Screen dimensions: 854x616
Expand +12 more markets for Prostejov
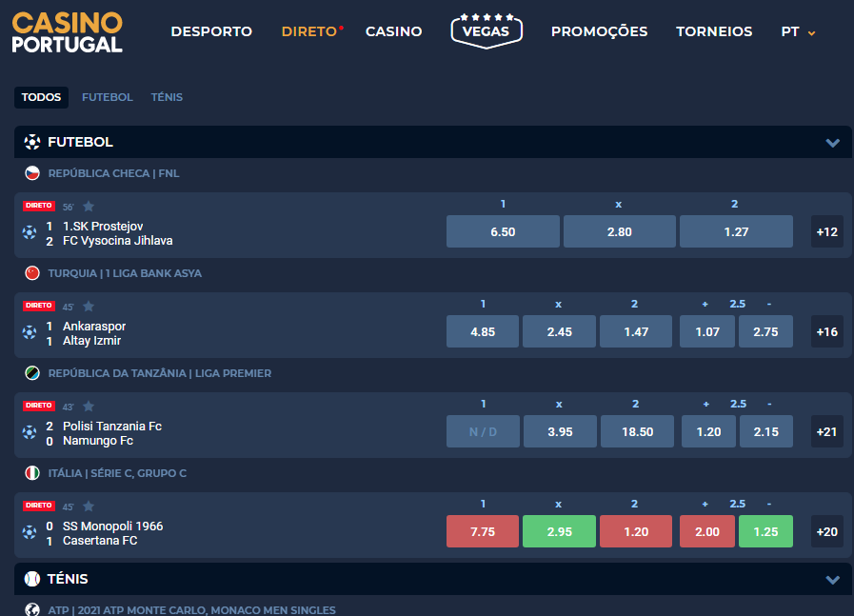point(826,232)
